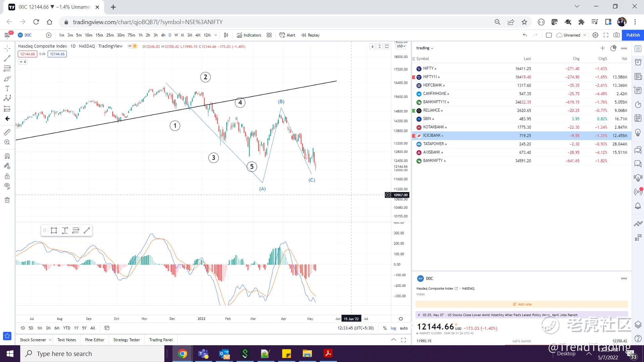This screenshot has height=362, width=644.
Task: Toggle magnet mode for drawings
Action: 7,156
